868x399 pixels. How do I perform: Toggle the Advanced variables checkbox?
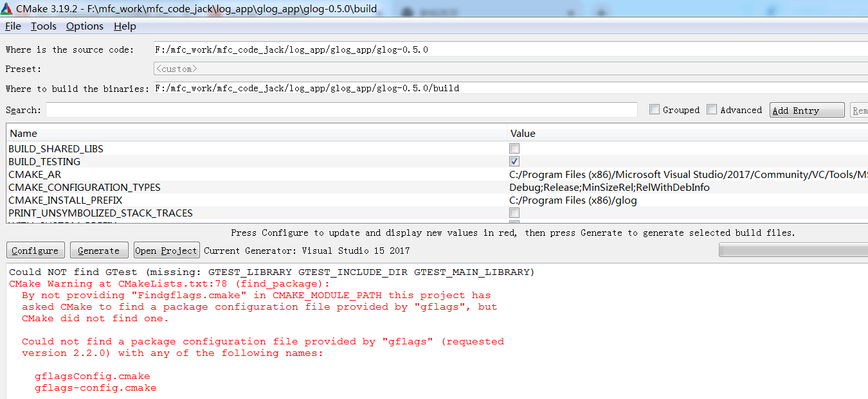(x=712, y=109)
